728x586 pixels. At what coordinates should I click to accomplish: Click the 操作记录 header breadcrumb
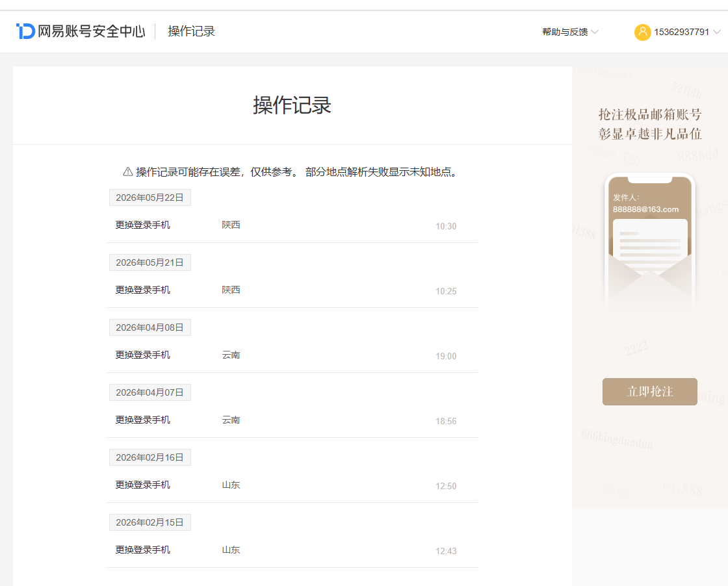(191, 31)
